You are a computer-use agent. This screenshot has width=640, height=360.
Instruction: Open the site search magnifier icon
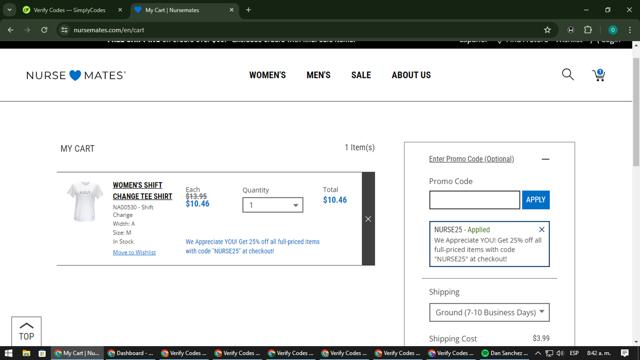[x=567, y=74]
